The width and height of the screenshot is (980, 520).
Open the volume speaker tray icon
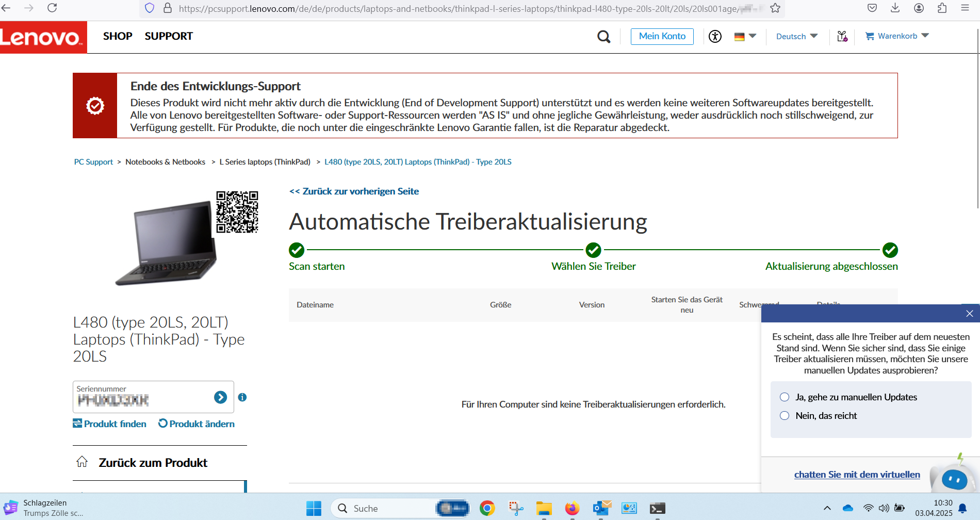(884, 508)
